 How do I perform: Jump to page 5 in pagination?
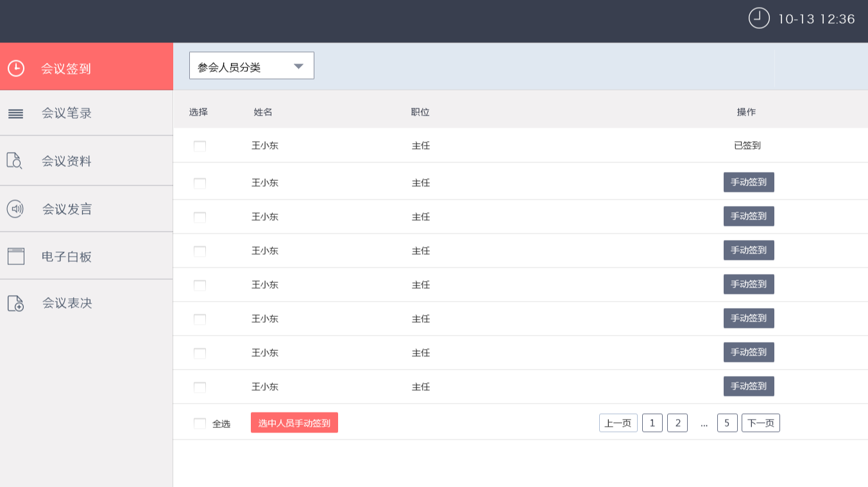coord(727,423)
